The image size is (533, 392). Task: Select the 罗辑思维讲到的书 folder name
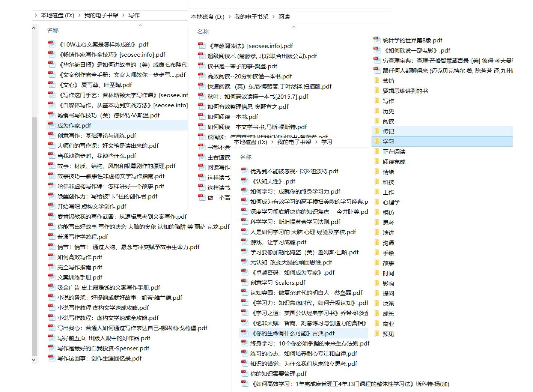[x=405, y=91]
